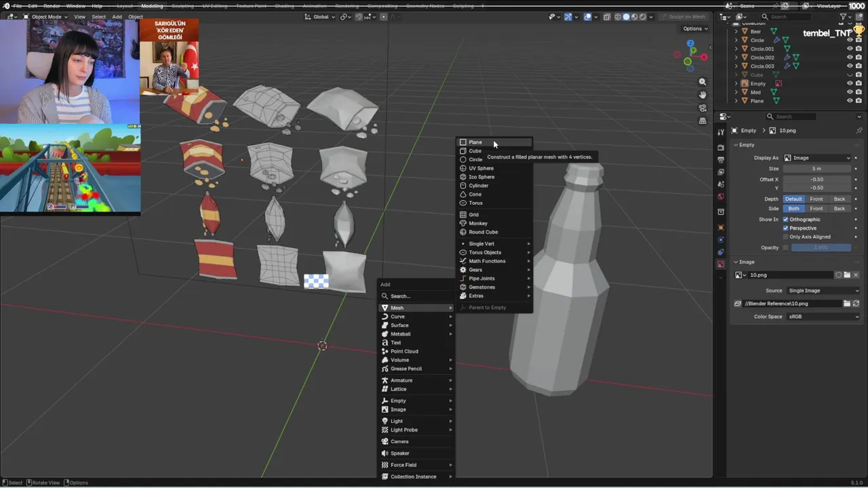Open the Curve submenu in Add menu

416,317
